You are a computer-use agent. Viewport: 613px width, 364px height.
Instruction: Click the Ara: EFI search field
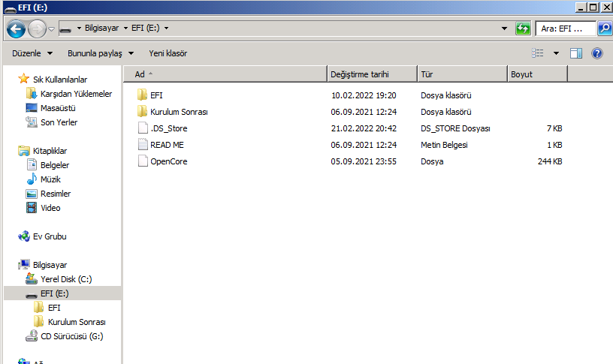coord(566,29)
